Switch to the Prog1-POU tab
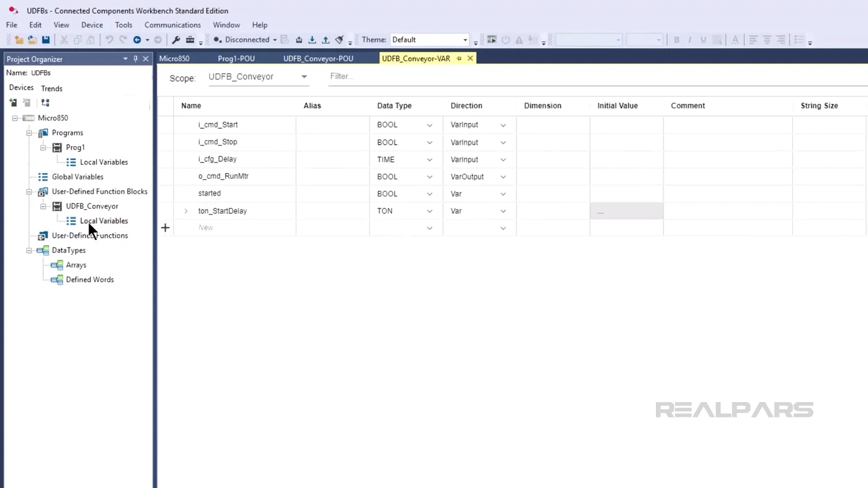This screenshot has height=488, width=868. 236,58
